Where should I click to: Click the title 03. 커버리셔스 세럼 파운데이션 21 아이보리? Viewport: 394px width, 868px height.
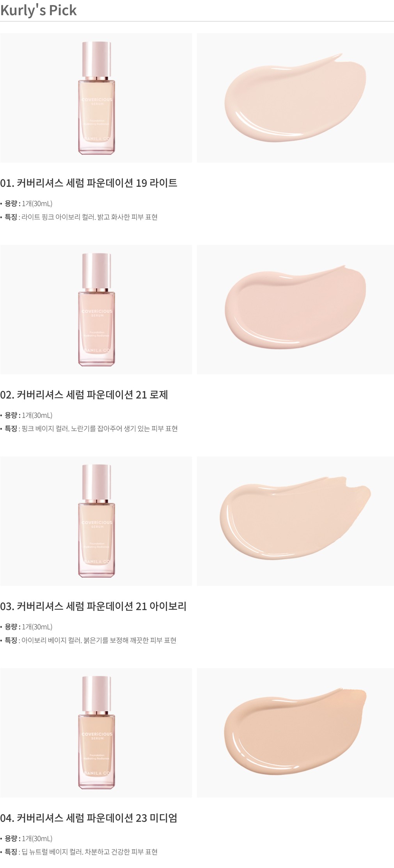pyautogui.click(x=93, y=606)
